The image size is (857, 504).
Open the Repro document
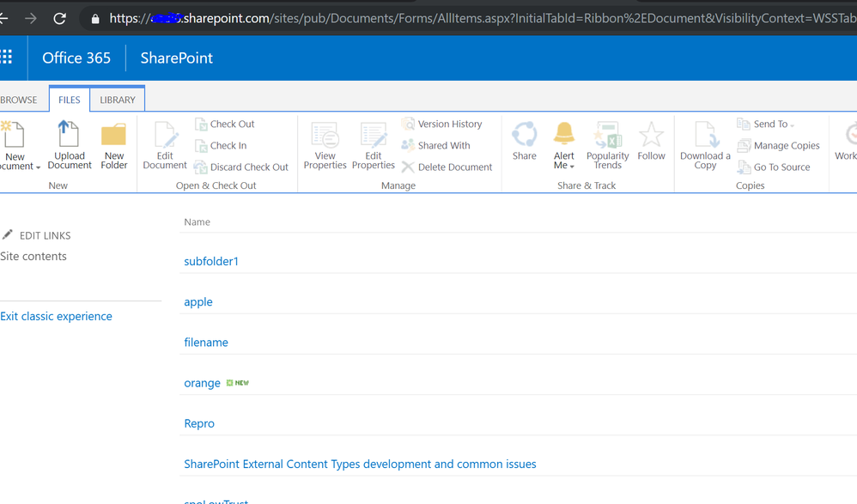click(199, 423)
